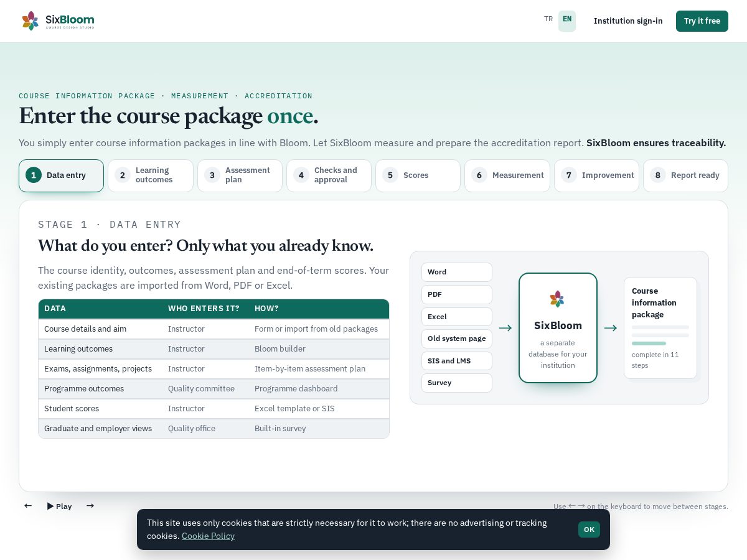Screen dimensions: 747x560
Task: Open the Cookie Policy link
Action: pyautogui.click(x=208, y=536)
